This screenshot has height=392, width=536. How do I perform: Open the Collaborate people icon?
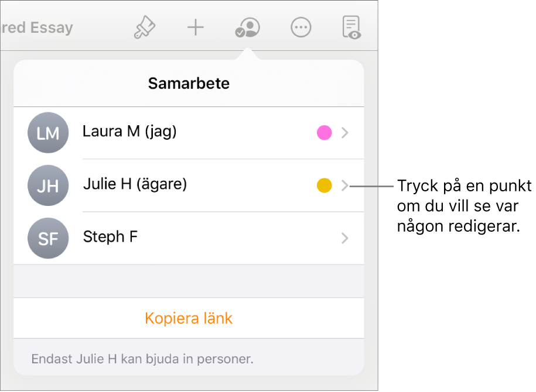(x=247, y=27)
